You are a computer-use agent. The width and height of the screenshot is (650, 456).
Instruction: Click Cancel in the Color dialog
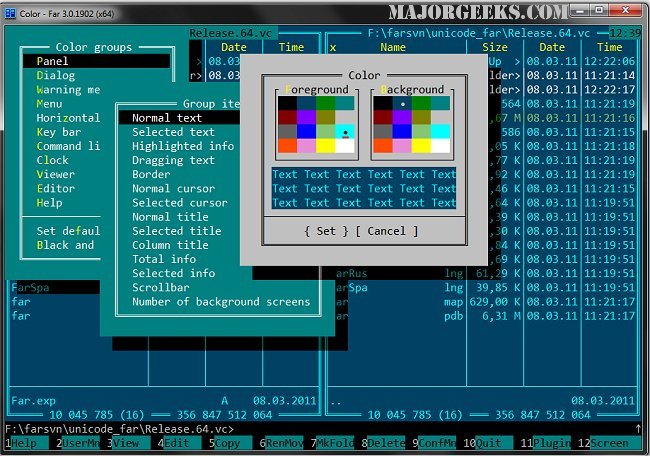point(386,231)
